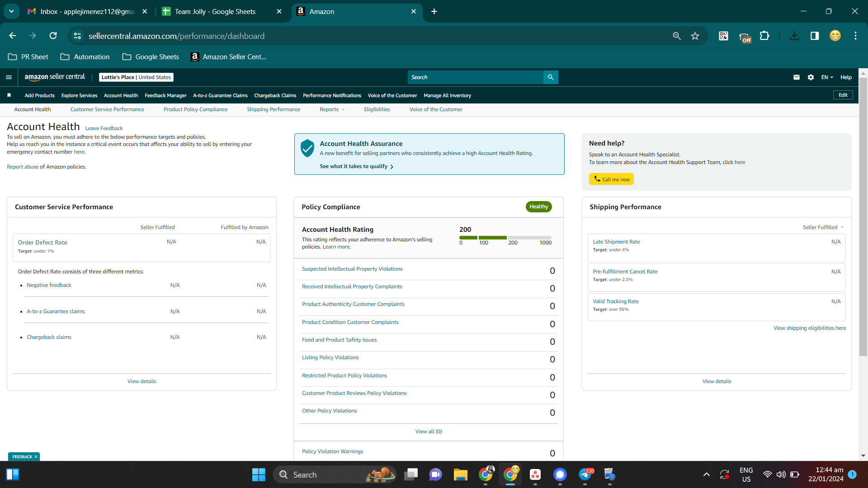The height and width of the screenshot is (488, 868).
Task: Open the Windows Start menu
Action: coord(259,474)
